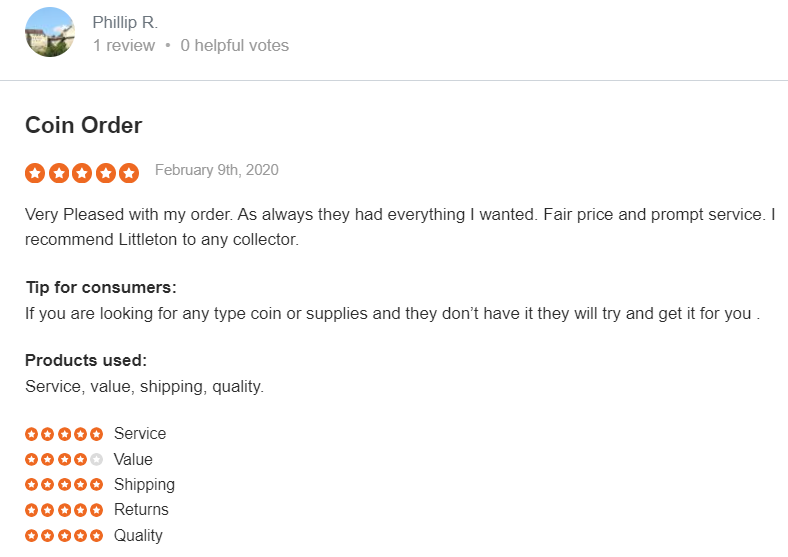Click the '0 helpful votes' text
Image resolution: width=788 pixels, height=557 pixels.
[x=235, y=45]
